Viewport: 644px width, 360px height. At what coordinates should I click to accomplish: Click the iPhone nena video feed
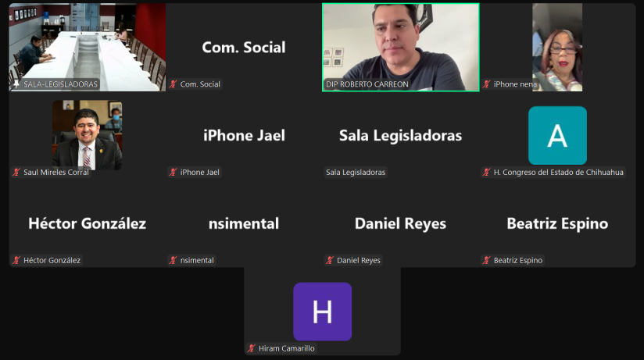coord(557,47)
